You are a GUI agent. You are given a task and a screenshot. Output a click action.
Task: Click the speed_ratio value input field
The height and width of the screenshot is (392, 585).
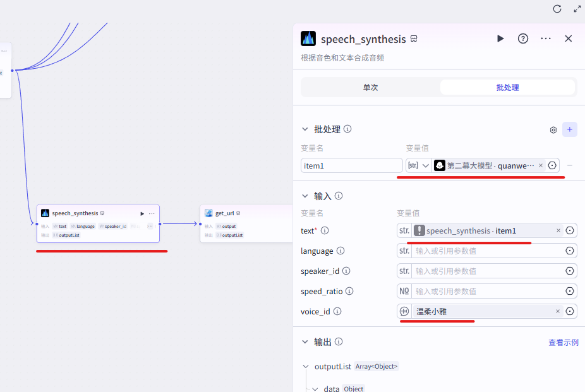[487, 291]
